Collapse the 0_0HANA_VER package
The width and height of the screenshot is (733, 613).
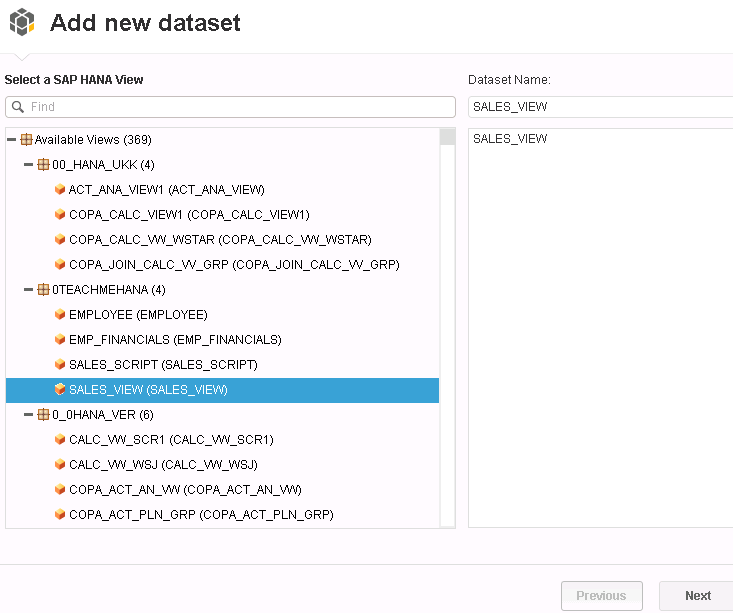click(29, 414)
